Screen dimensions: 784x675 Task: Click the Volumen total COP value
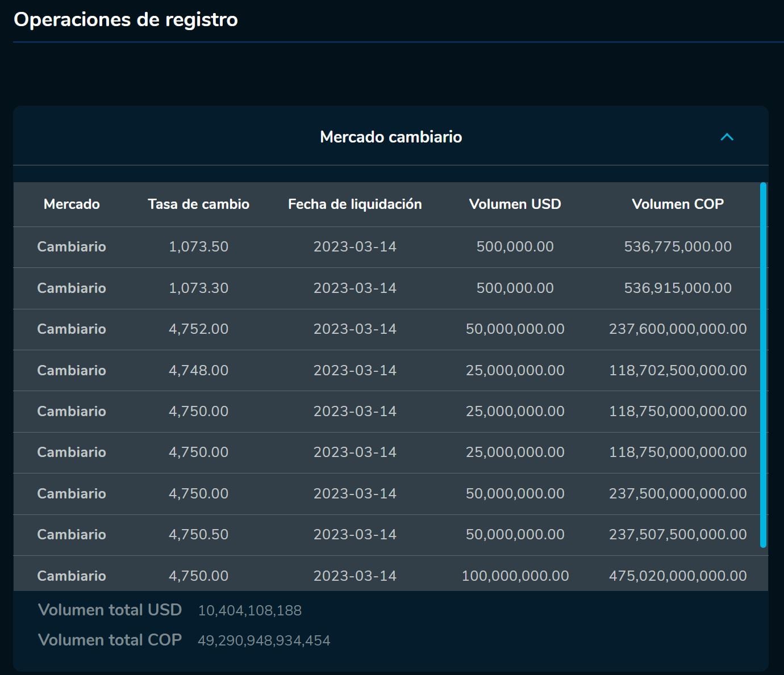click(x=264, y=641)
